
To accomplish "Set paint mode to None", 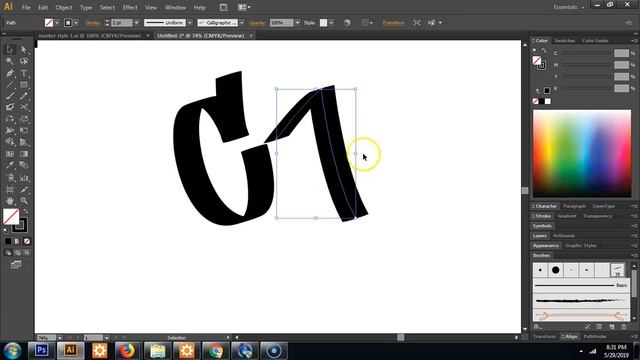I will pos(27,241).
